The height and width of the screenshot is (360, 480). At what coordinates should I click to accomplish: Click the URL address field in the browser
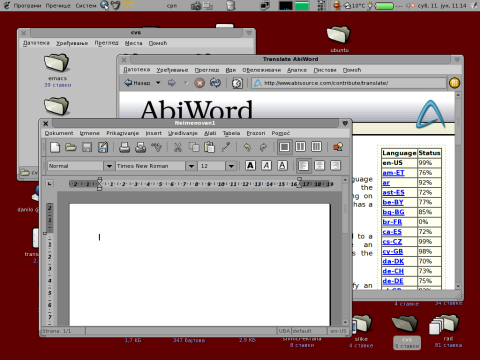click(349, 83)
